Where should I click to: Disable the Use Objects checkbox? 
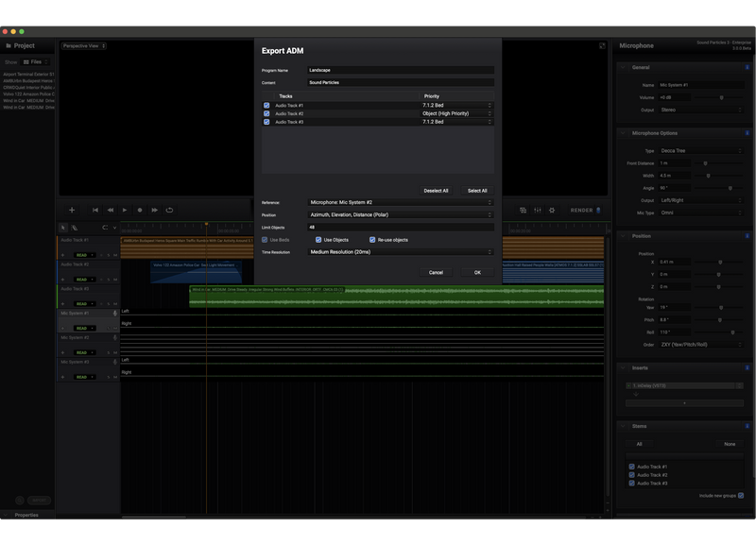318,240
